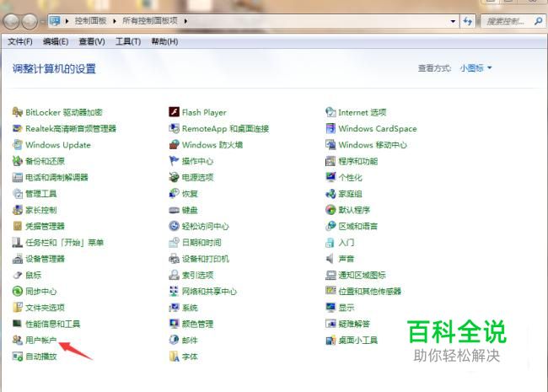Open the 通知区域图标 link
Image resolution: width=548 pixels, height=392 pixels.
click(362, 275)
